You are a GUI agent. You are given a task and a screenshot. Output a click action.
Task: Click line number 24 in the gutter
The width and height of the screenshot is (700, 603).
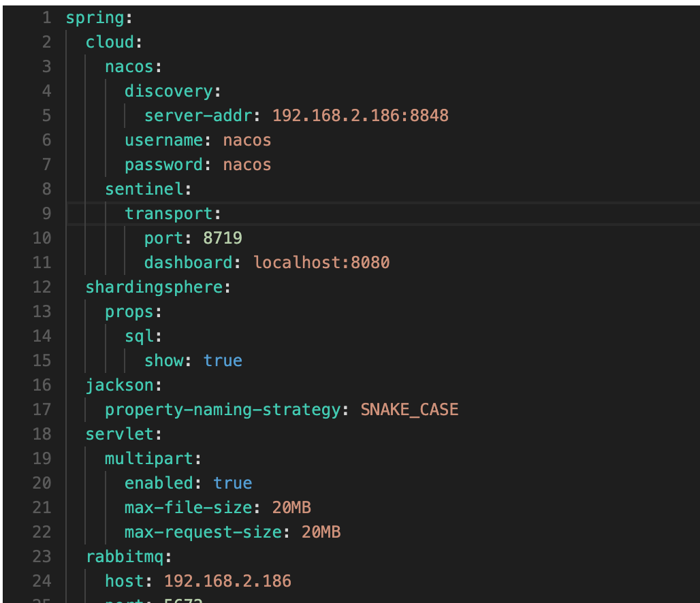[42, 581]
